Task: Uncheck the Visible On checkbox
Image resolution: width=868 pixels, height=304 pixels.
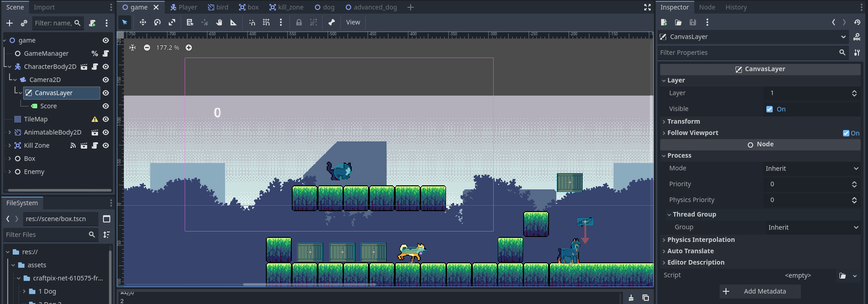Action: (x=770, y=109)
